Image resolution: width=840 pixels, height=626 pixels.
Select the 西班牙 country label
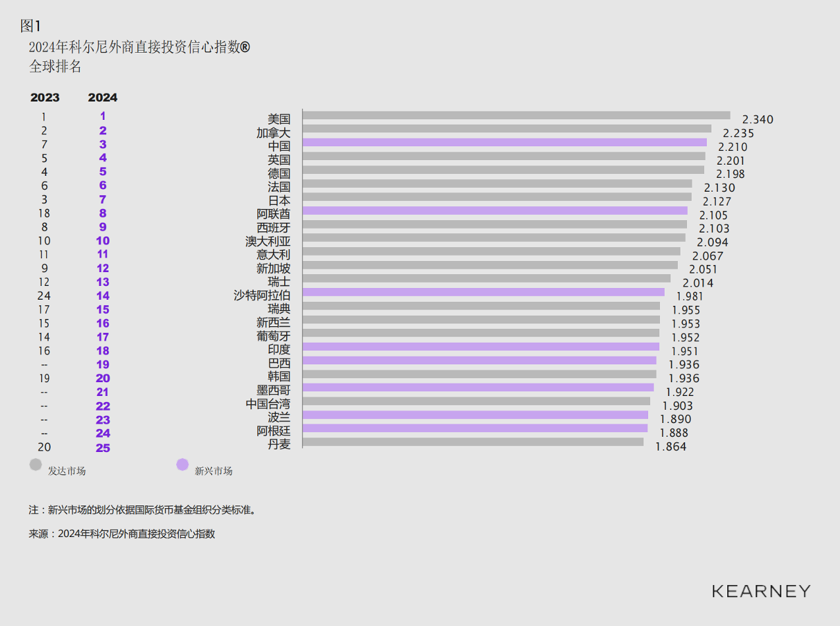coord(274,227)
